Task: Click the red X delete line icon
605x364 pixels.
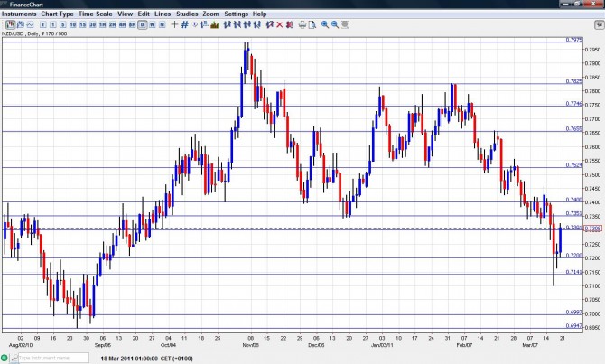Action: [x=280, y=24]
